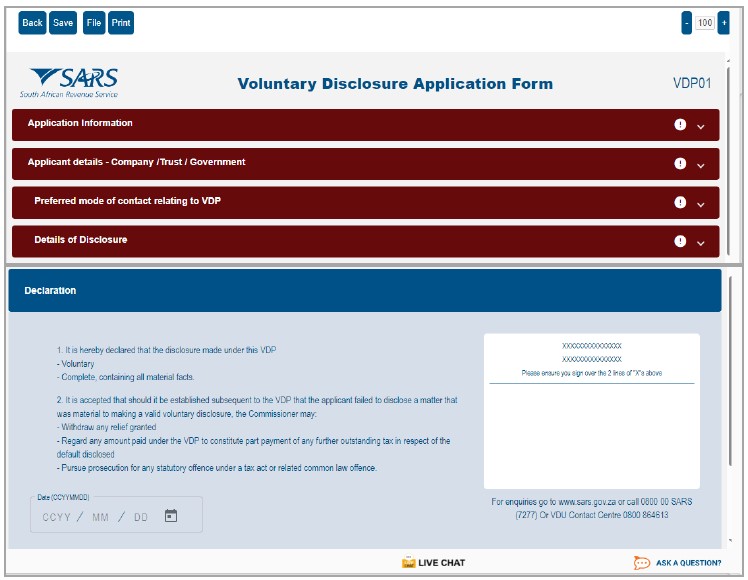Click the Back button
Viewport: 748px width, 580px height.
[x=32, y=23]
